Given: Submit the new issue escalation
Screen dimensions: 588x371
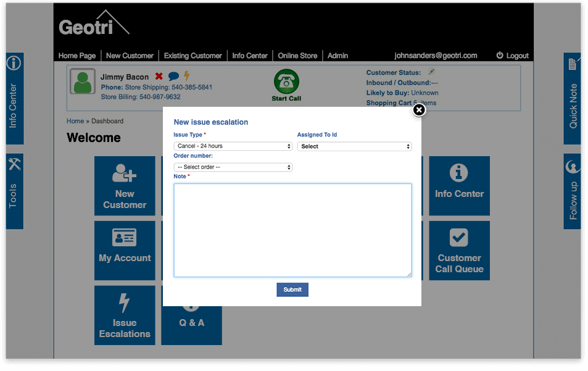Looking at the screenshot, I should (292, 290).
